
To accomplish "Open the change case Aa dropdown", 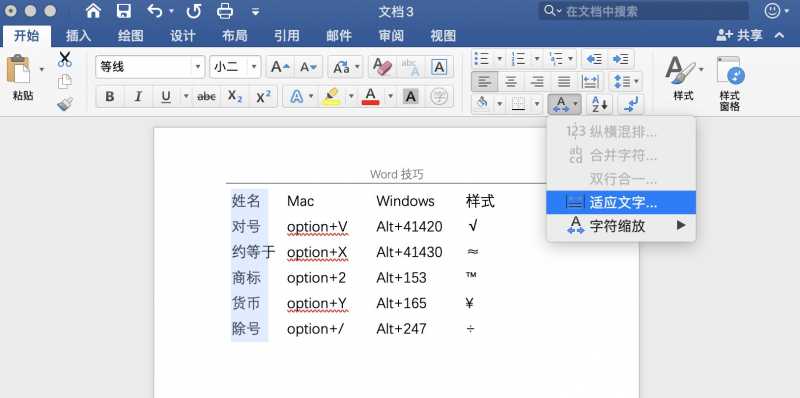I will click(345, 67).
